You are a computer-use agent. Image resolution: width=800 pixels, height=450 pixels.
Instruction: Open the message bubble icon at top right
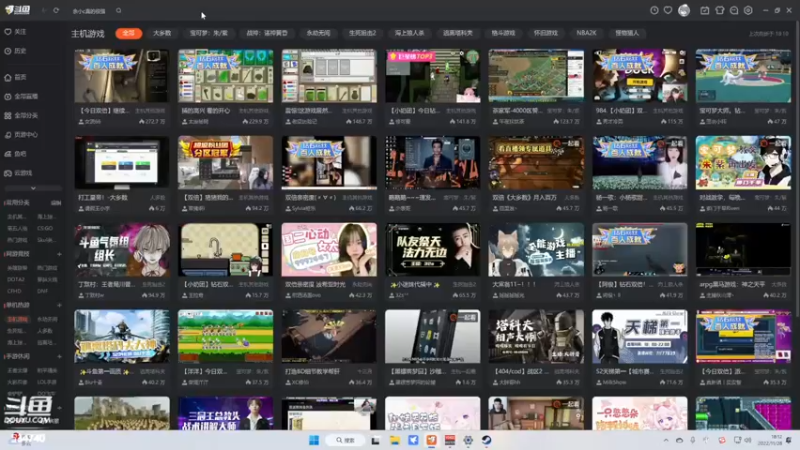click(734, 10)
